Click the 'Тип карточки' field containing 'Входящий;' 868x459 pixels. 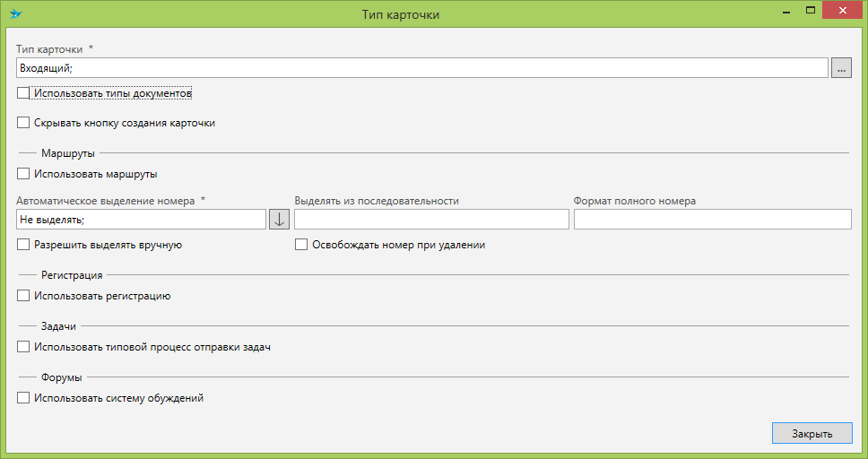421,68
